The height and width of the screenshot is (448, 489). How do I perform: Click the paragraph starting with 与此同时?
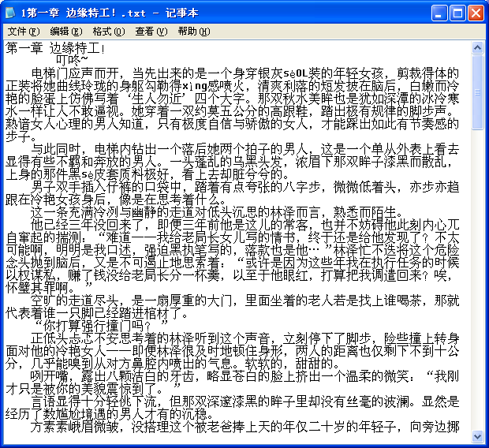point(237,148)
